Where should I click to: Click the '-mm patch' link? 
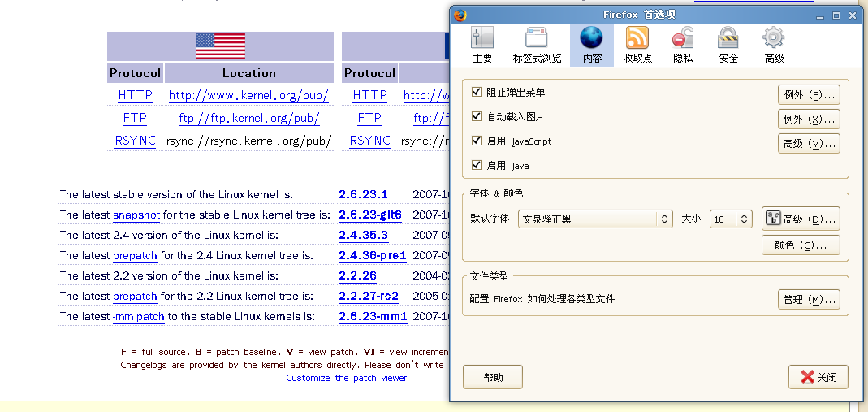click(138, 317)
